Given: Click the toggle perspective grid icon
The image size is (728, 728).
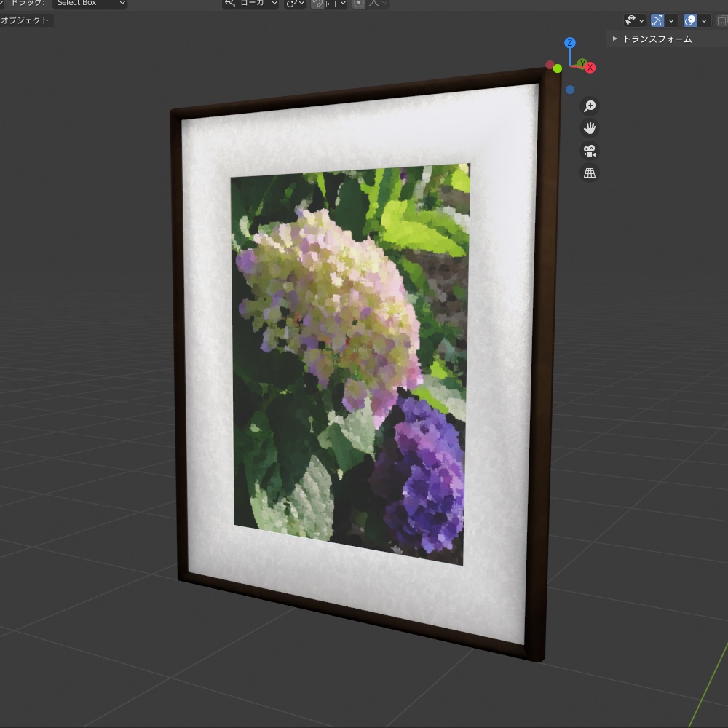Looking at the screenshot, I should (590, 173).
